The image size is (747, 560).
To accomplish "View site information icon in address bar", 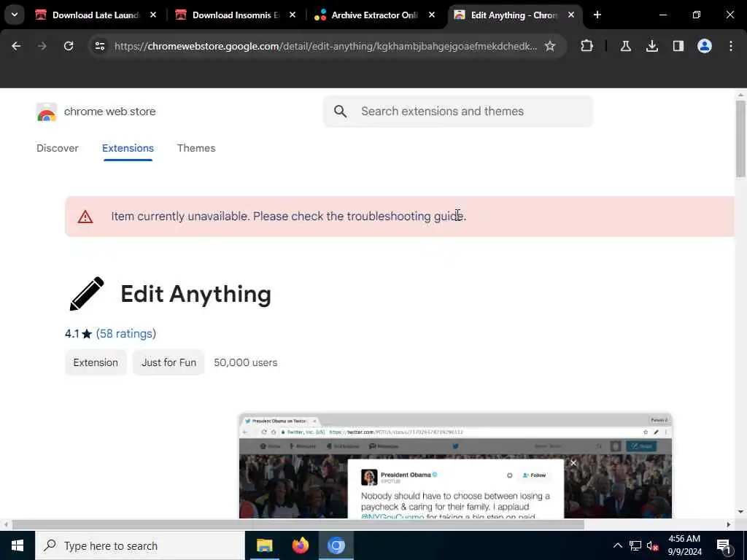I will point(99,46).
